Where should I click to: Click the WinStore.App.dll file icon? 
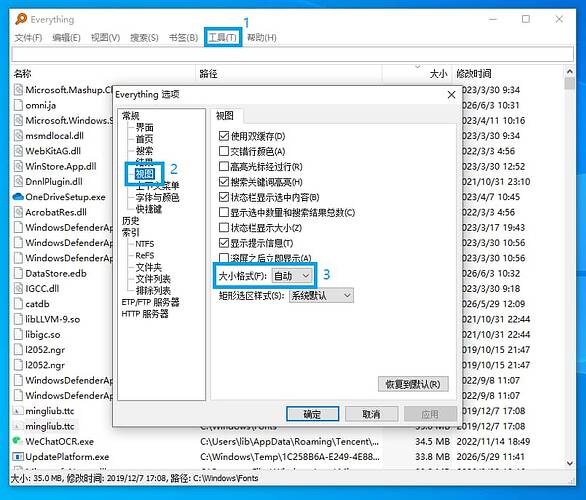click(x=18, y=166)
